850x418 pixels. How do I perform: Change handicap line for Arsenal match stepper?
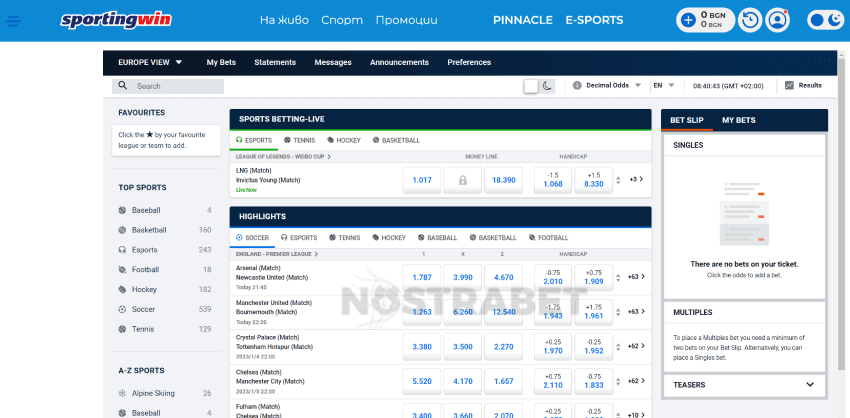[619, 277]
